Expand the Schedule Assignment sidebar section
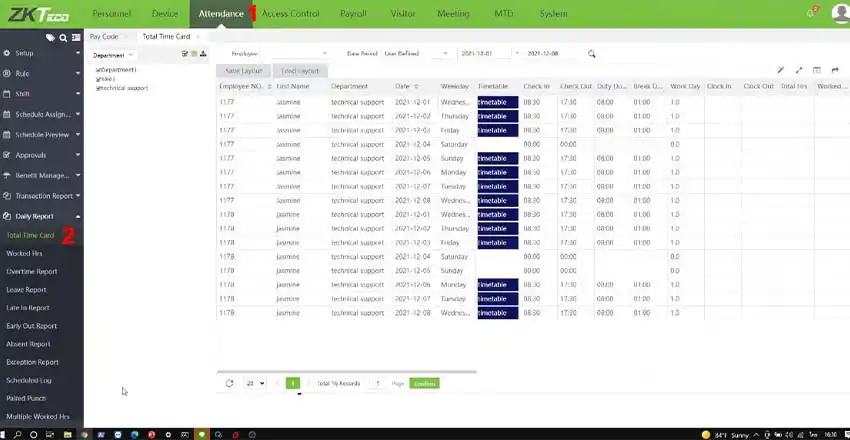 78,114
